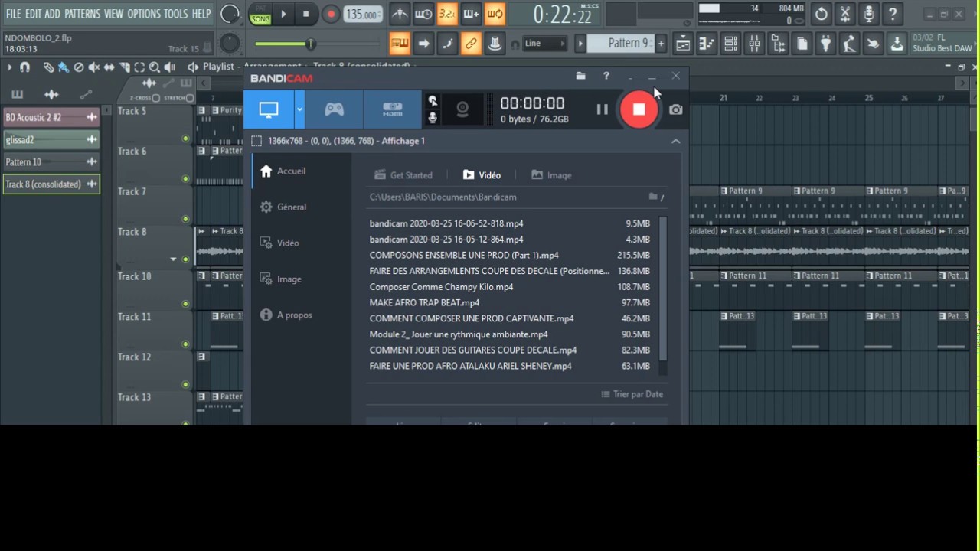The image size is (980, 551).
Task: Click the auto-scroll arrow icon
Action: [x=423, y=44]
